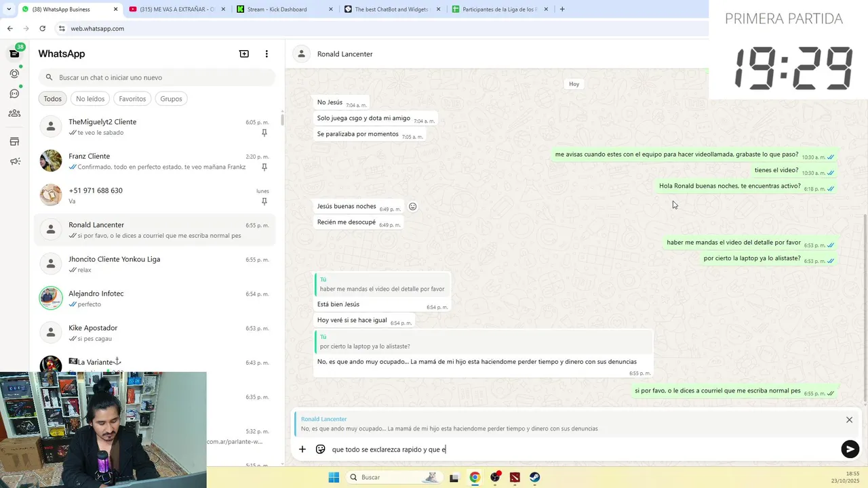Screen dimensions: 868x488
Task: Open the Jhoncito Cliente Yonkou Liga chat
Action: coord(154,264)
